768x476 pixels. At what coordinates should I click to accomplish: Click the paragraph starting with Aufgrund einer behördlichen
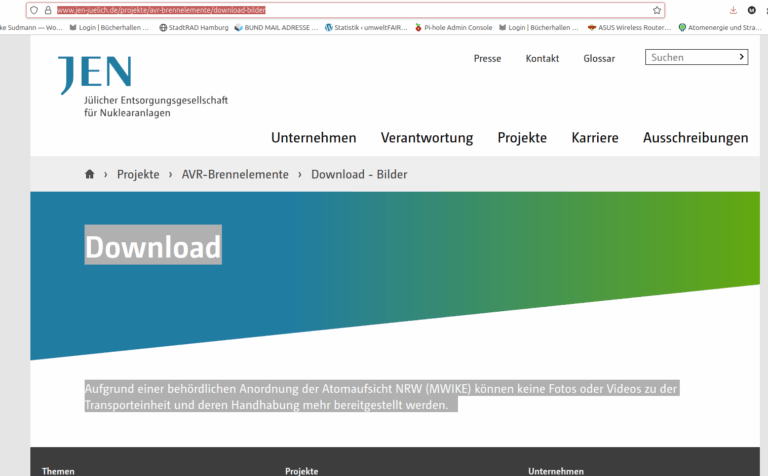(x=381, y=397)
